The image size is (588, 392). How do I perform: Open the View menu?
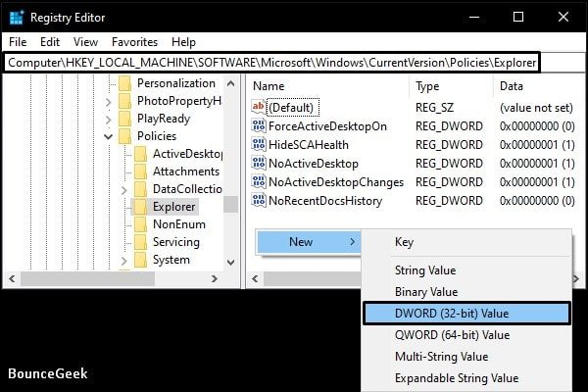pyautogui.click(x=85, y=42)
